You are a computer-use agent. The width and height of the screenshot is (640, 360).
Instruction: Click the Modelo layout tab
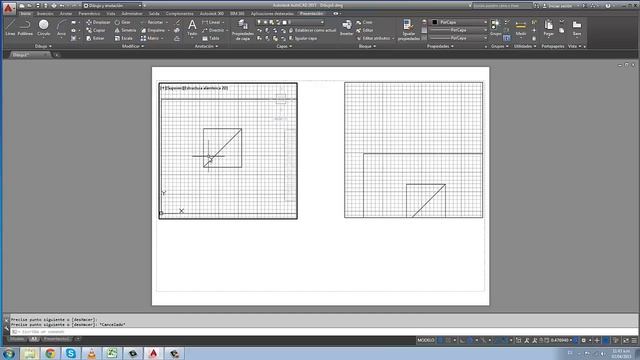coord(17,339)
